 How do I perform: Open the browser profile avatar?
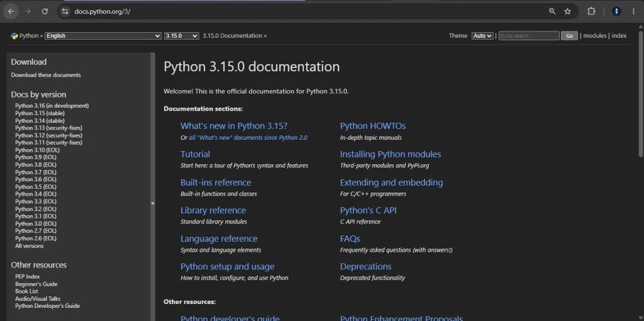[616, 11]
